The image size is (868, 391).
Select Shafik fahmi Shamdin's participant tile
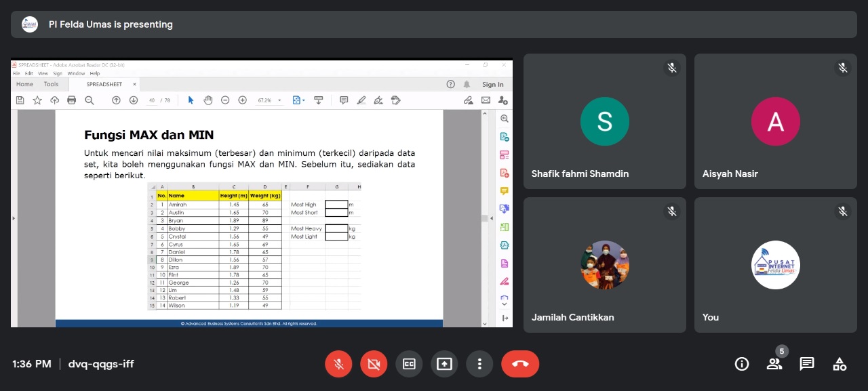tap(604, 121)
